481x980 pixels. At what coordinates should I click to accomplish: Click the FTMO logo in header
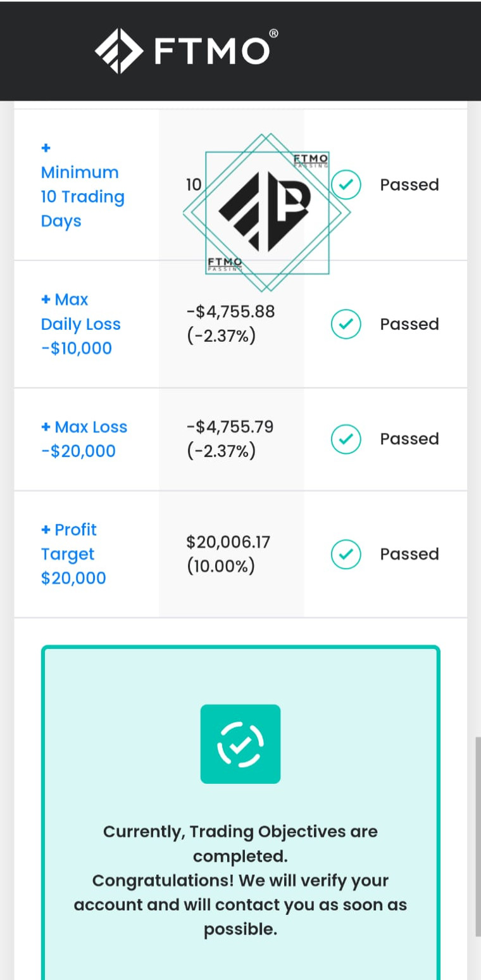[187, 51]
